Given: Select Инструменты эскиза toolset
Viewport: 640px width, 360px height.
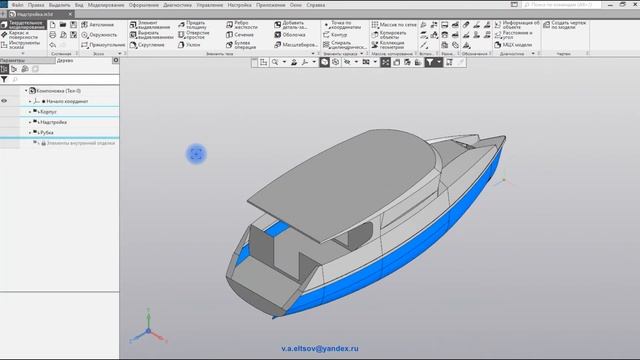Looking at the screenshot, I should [20, 44].
